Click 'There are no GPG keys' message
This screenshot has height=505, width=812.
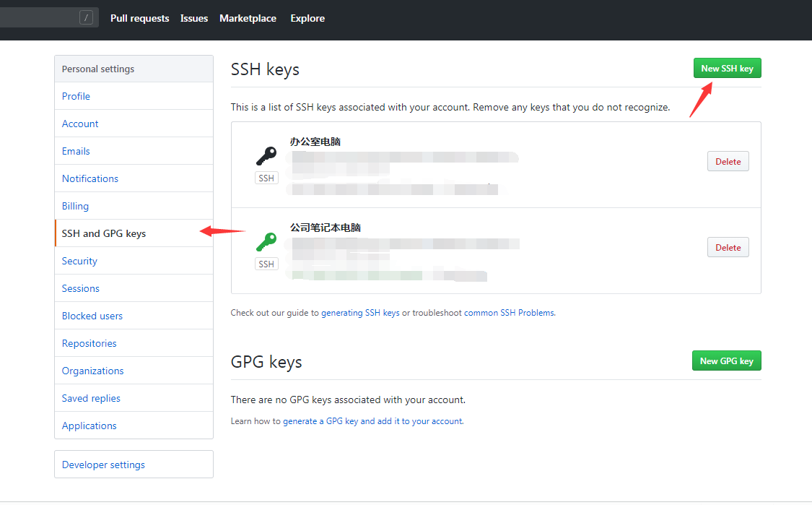click(348, 400)
